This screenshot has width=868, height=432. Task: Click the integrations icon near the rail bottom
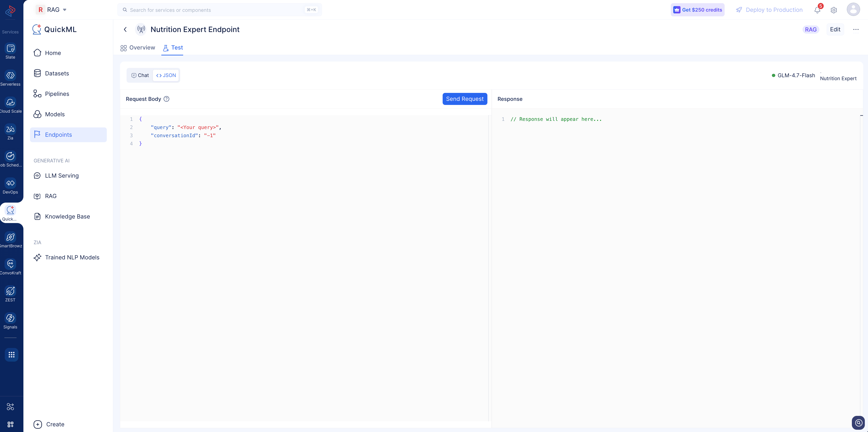coord(10,407)
